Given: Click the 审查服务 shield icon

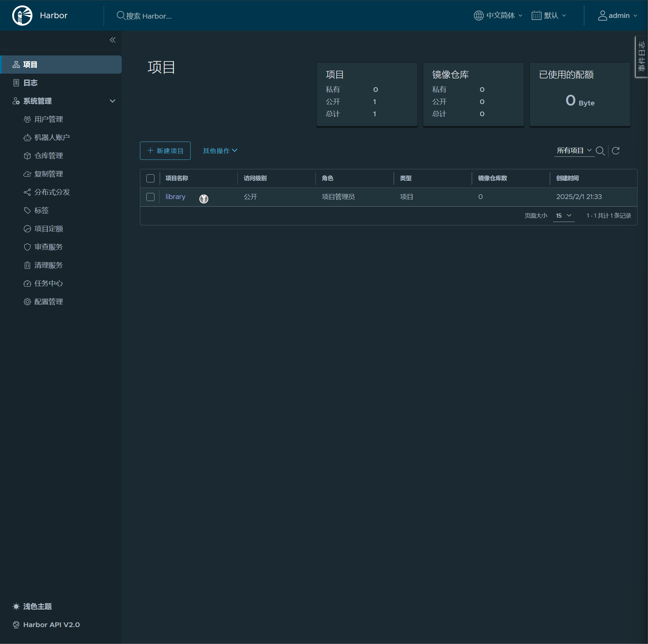Looking at the screenshot, I should [x=27, y=247].
